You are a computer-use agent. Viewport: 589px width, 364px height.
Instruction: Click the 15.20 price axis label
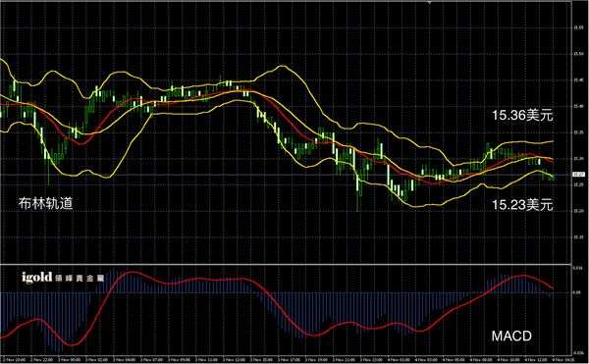coord(578,211)
